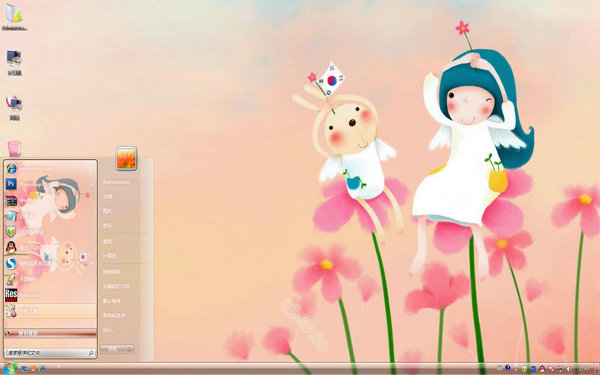Open Devices and Printers from Start menu
The image size is (600, 375).
tap(117, 286)
